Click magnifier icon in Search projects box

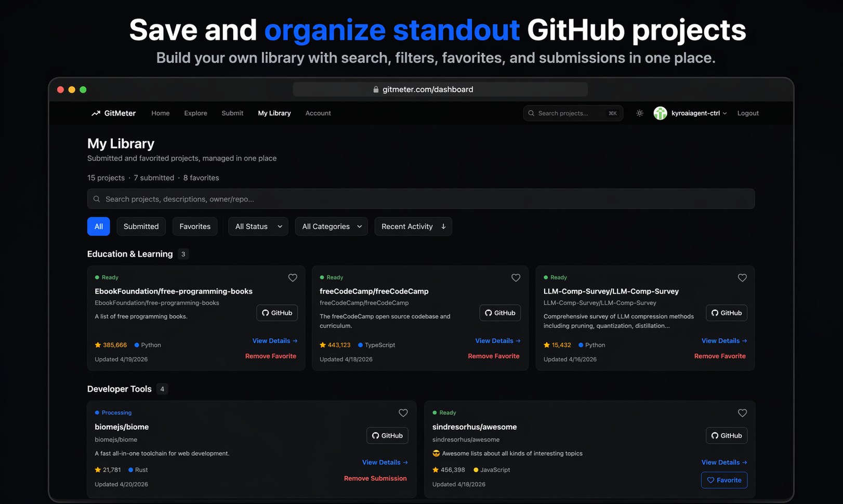point(531,113)
